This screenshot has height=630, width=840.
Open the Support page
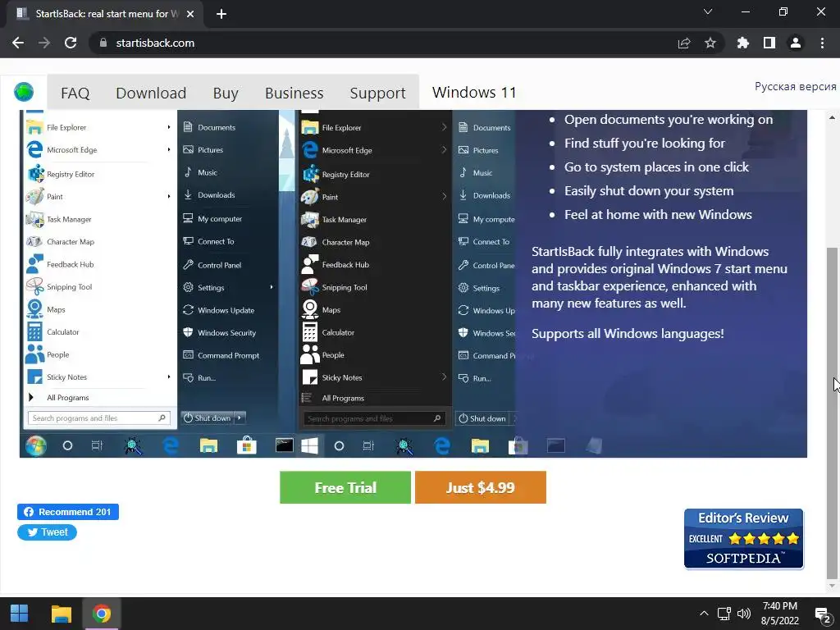[x=377, y=94]
